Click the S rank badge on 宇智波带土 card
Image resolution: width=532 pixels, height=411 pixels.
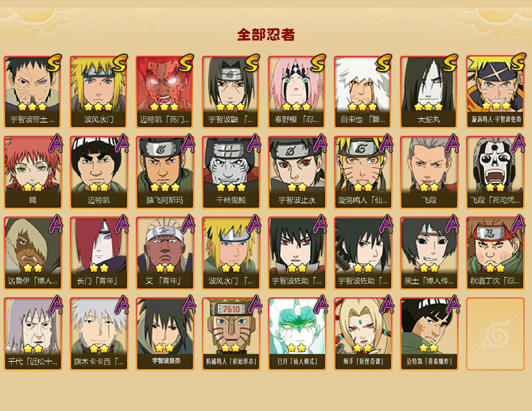tap(54, 63)
